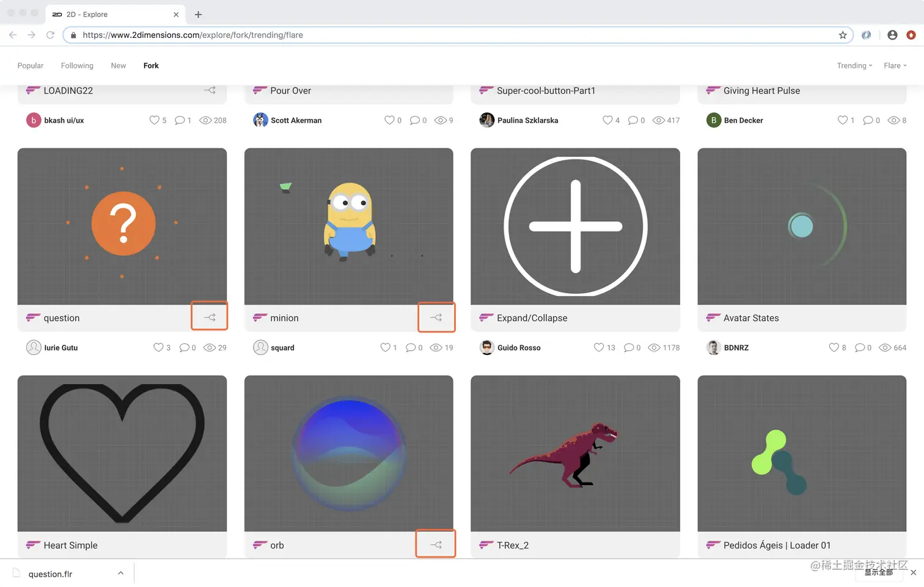Screen dimensions: 924x587
Task: Open the Trending sort dropdown
Action: (x=854, y=66)
